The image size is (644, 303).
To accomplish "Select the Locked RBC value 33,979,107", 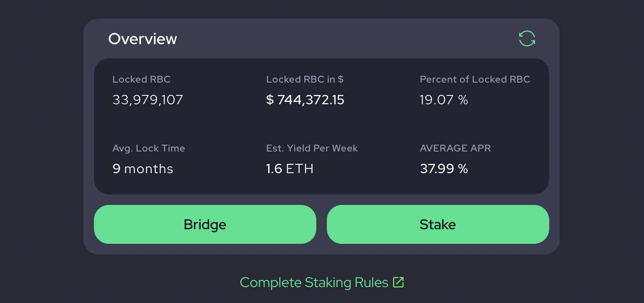I will tap(148, 100).
